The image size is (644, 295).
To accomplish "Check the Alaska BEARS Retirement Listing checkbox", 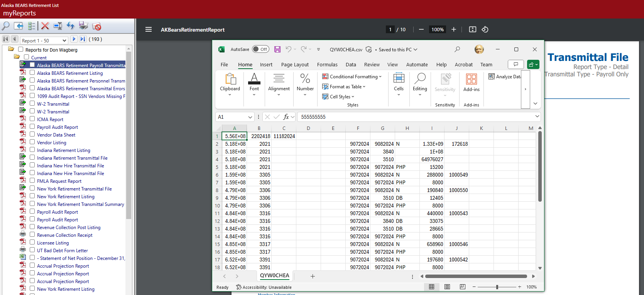I will (x=32, y=72).
